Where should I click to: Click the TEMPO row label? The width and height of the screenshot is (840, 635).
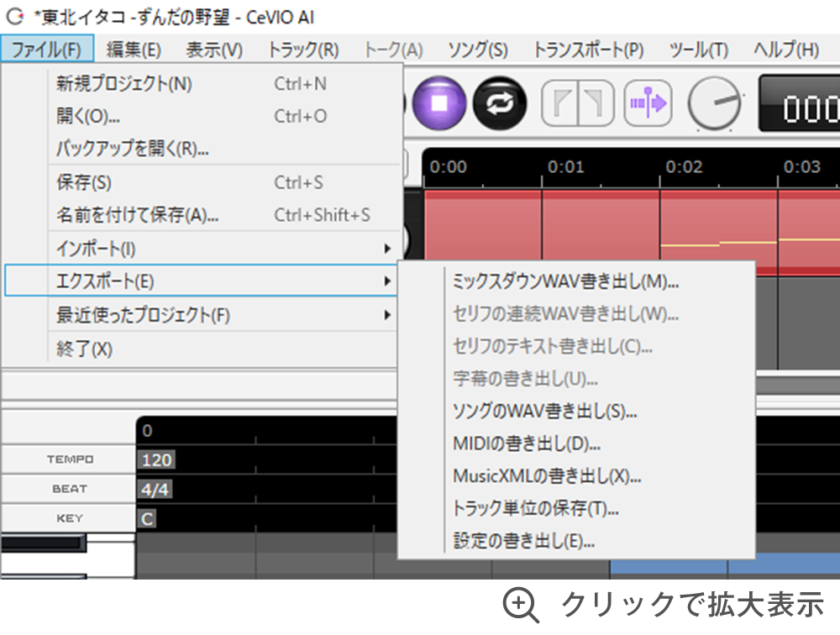(x=70, y=459)
